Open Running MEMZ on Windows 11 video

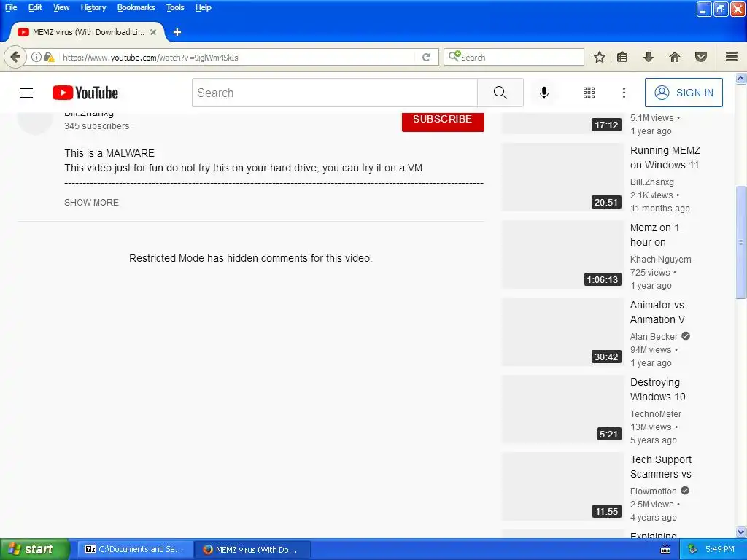pos(665,157)
